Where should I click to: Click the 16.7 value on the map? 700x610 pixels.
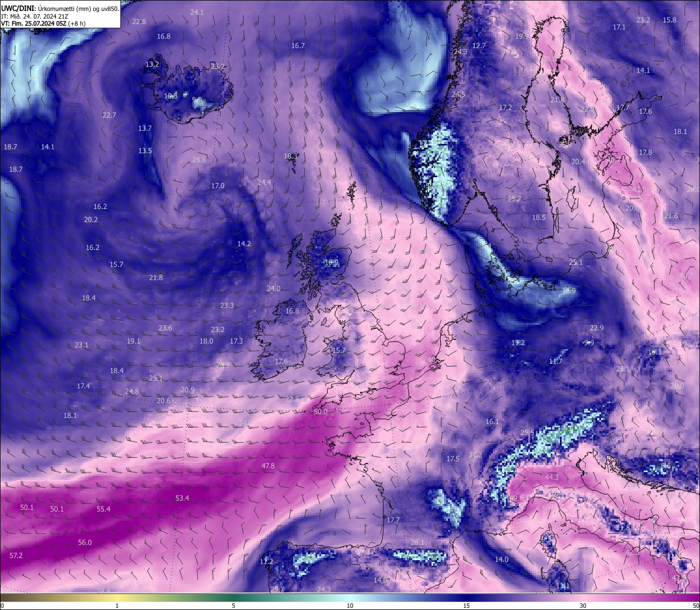click(x=298, y=46)
